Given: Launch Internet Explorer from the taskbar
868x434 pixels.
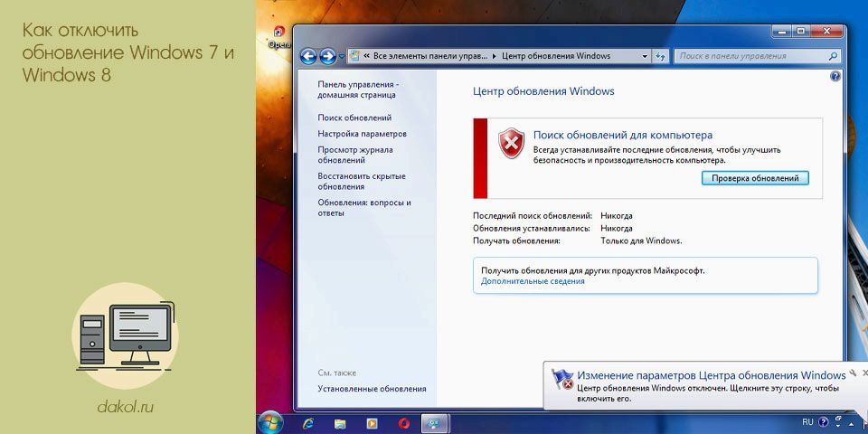Looking at the screenshot, I should (308, 424).
